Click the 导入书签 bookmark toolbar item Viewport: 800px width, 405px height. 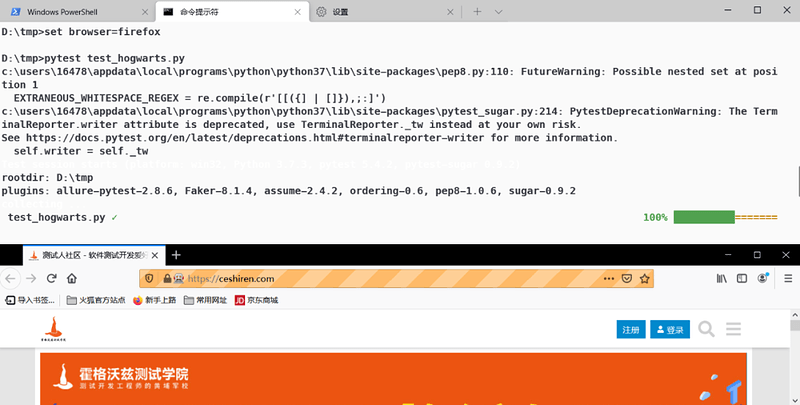click(30, 300)
